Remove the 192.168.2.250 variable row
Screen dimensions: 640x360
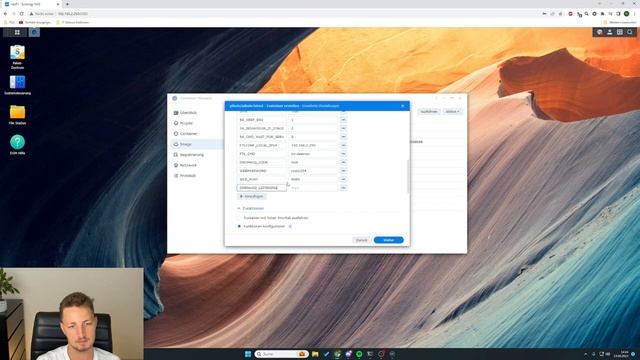coord(343,145)
